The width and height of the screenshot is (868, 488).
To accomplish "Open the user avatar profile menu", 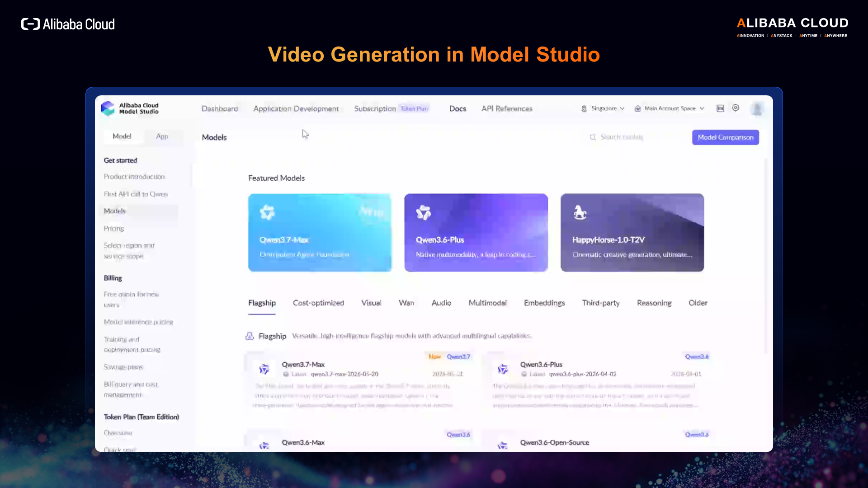I will (x=757, y=108).
